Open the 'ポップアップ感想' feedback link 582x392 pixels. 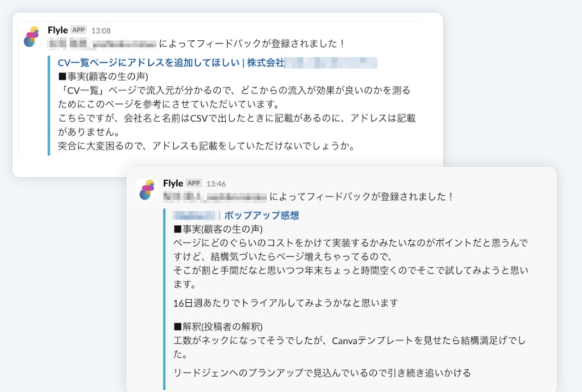(x=261, y=215)
